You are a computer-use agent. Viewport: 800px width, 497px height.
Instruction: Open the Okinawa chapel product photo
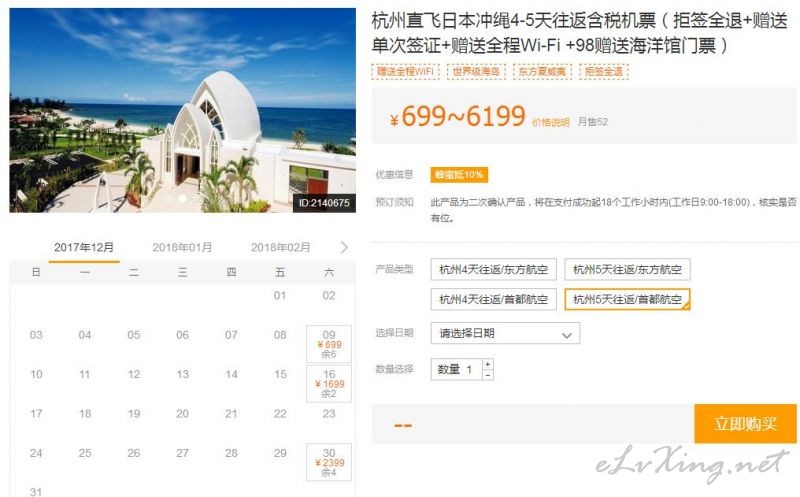(x=183, y=110)
